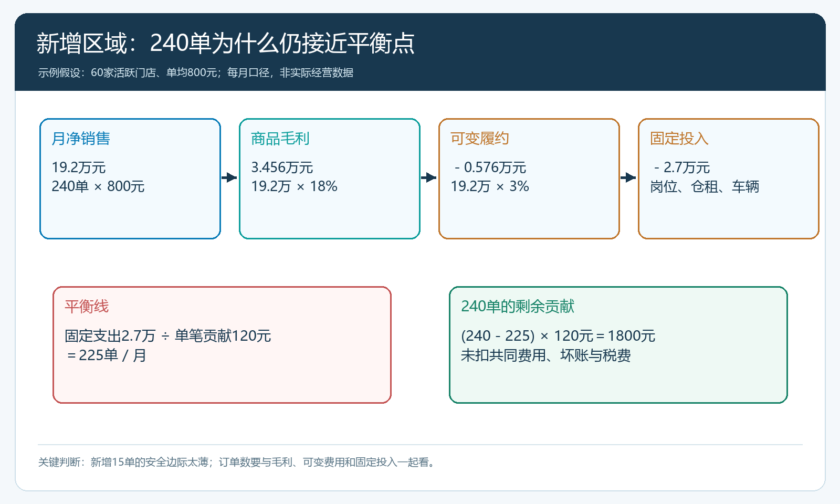Select the 240单的剩余贡献 heading

pyautogui.click(x=518, y=306)
